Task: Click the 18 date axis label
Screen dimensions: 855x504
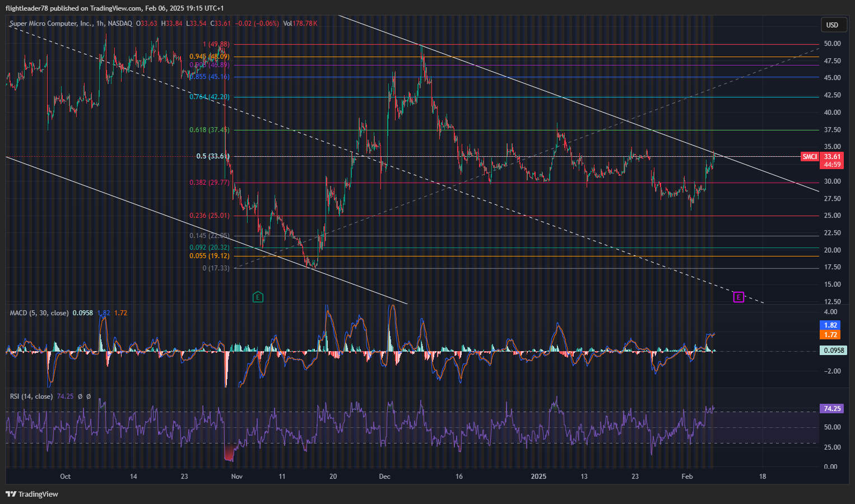Action: click(763, 477)
